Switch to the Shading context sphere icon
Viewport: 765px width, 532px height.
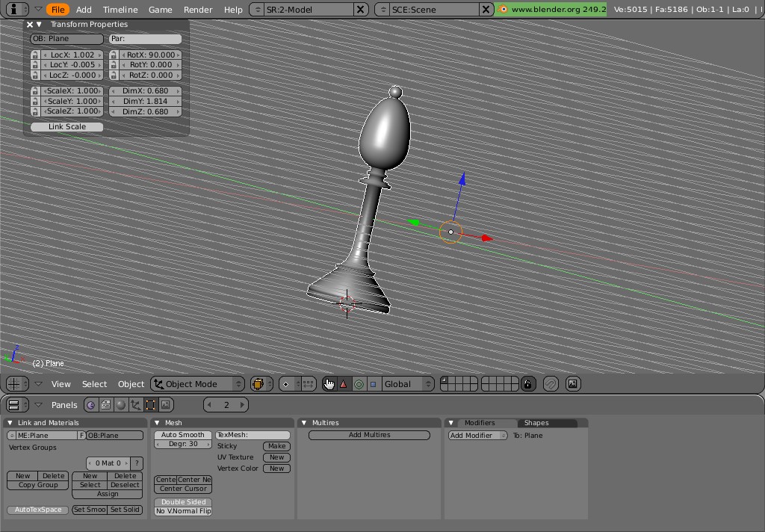click(x=120, y=405)
